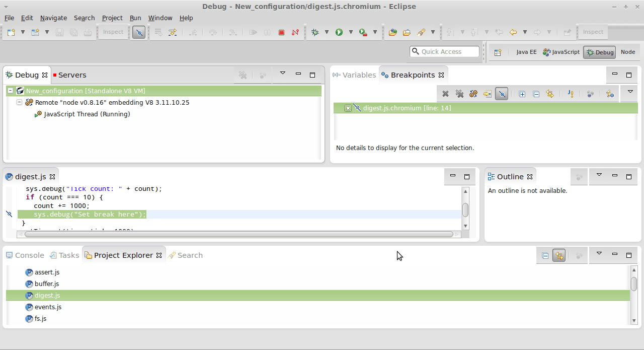Click Show Breakpoints Supported by Targets icon

473,94
